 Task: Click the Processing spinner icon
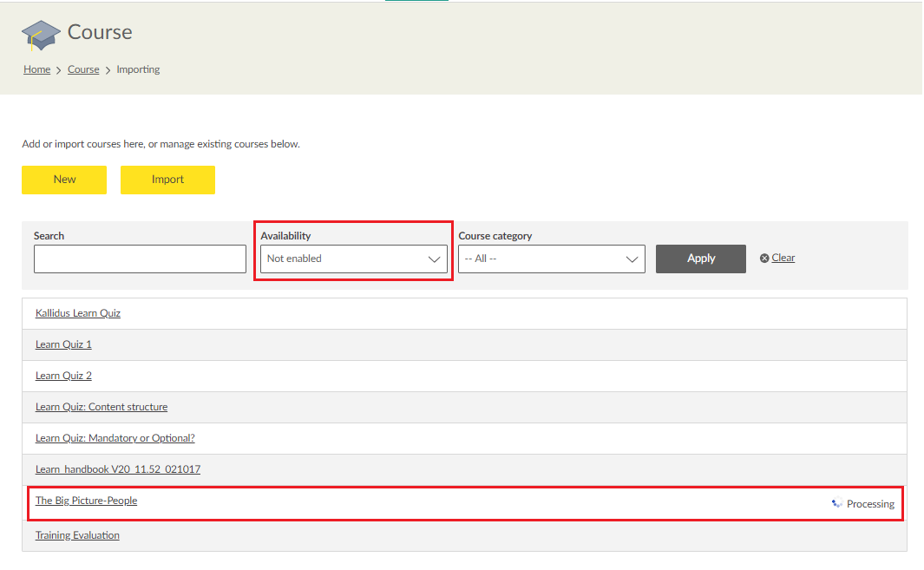pyautogui.click(x=836, y=503)
